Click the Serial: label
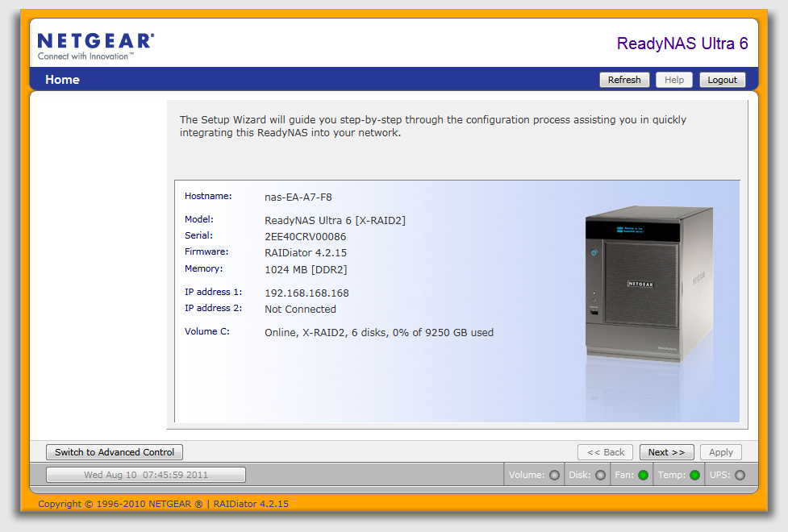Screen dimensions: 788x532 pos(198,235)
